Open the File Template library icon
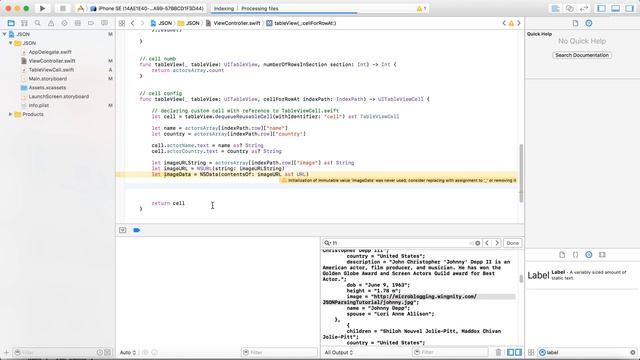Image resolution: width=640 pixels, height=360 pixels. pyautogui.click(x=562, y=255)
